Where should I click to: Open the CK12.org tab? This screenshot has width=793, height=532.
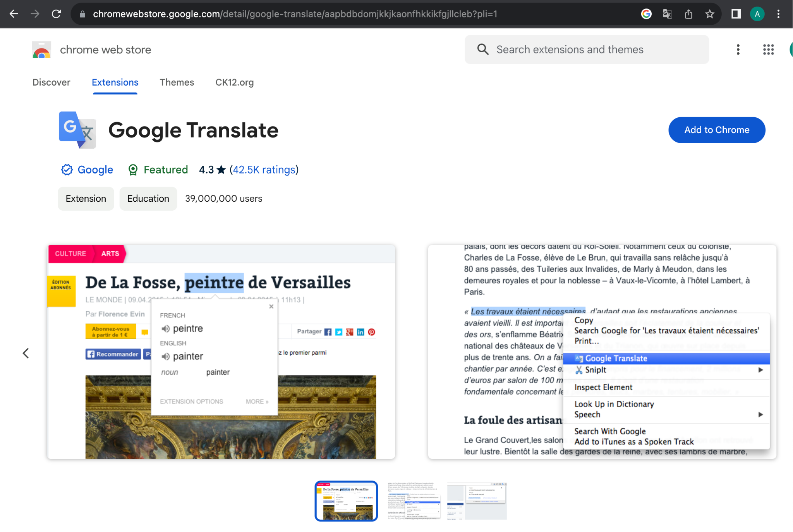[x=235, y=82]
